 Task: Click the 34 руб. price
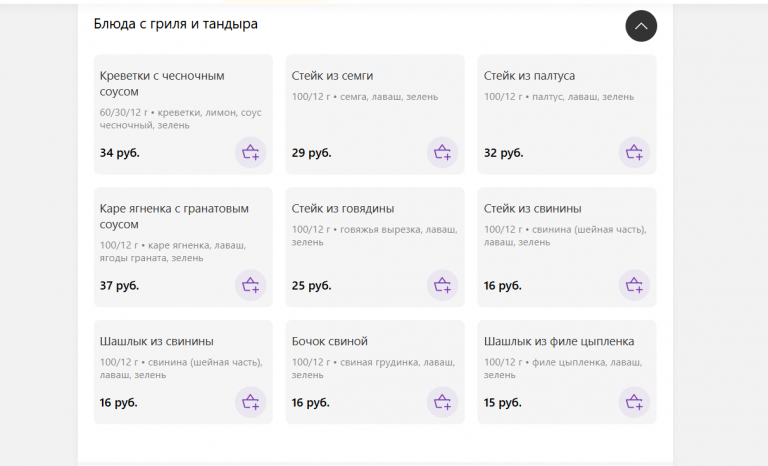[x=120, y=153]
